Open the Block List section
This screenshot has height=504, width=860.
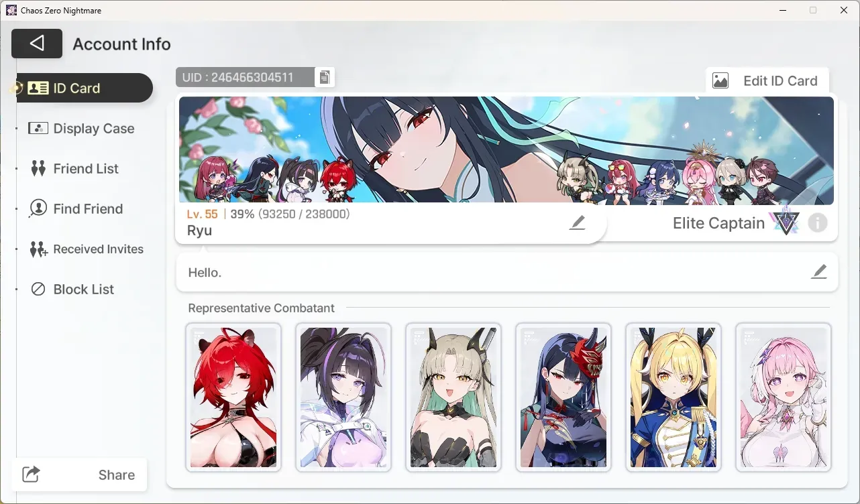click(x=73, y=289)
